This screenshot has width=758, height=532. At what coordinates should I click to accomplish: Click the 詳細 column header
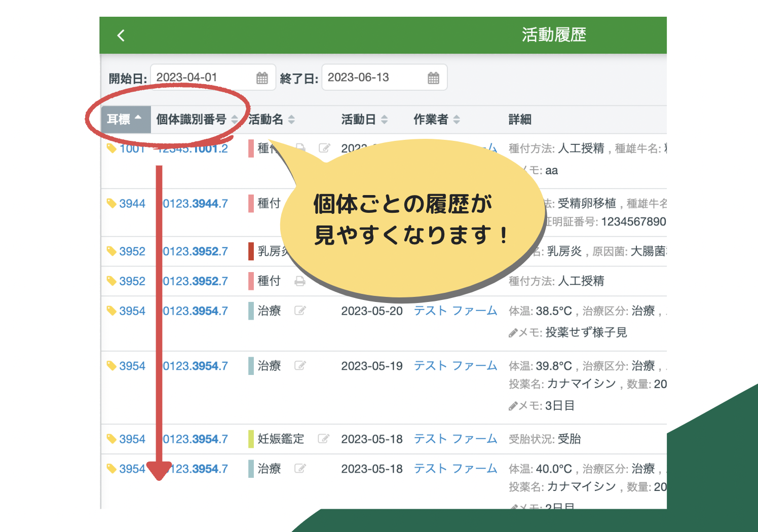[x=520, y=120]
